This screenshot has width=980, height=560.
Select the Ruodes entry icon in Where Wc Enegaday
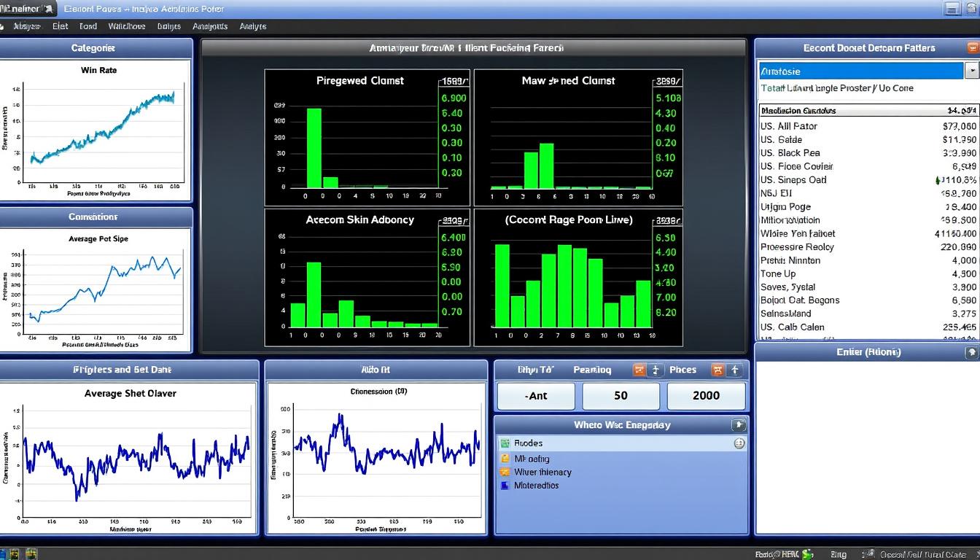click(505, 443)
